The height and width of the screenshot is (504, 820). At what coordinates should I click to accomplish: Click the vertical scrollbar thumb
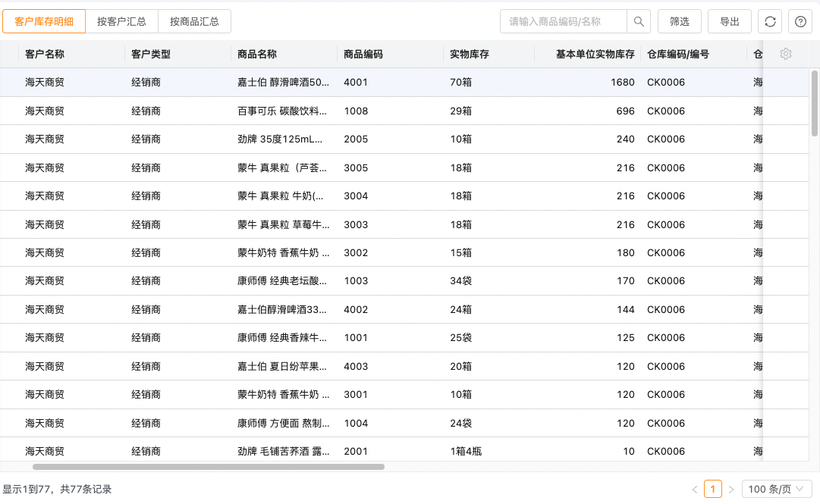[814, 103]
